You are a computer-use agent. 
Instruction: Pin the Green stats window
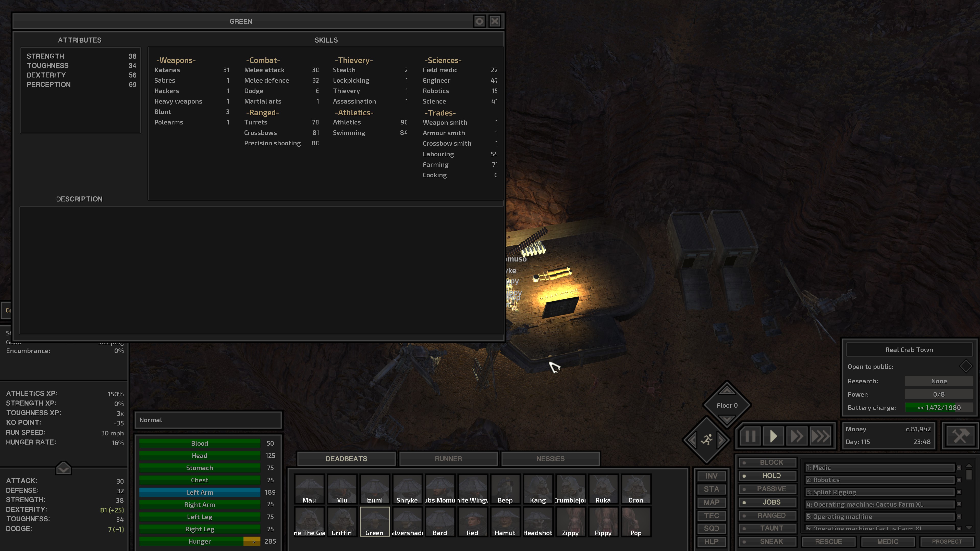(479, 21)
